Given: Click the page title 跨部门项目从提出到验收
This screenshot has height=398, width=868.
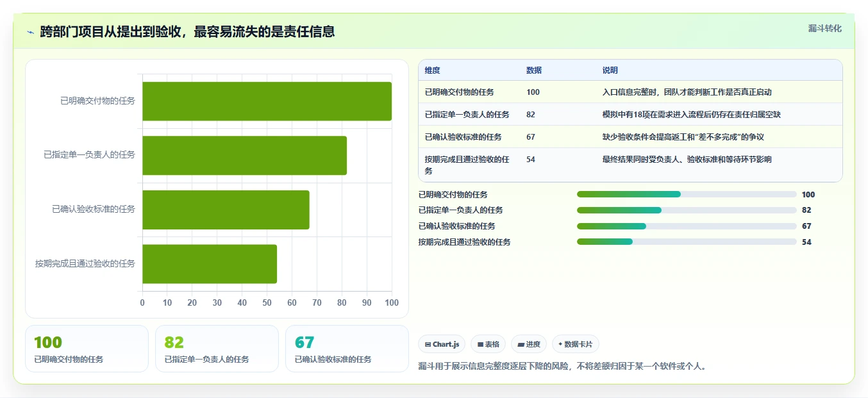Looking at the screenshot, I should (x=187, y=31).
